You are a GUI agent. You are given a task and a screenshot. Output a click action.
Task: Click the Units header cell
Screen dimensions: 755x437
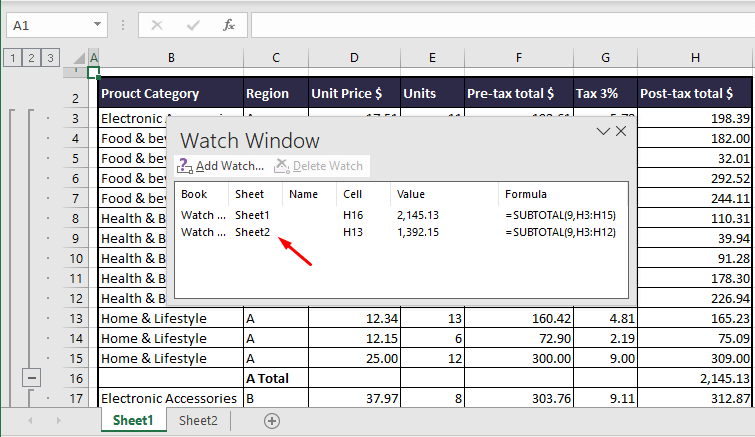(432, 93)
